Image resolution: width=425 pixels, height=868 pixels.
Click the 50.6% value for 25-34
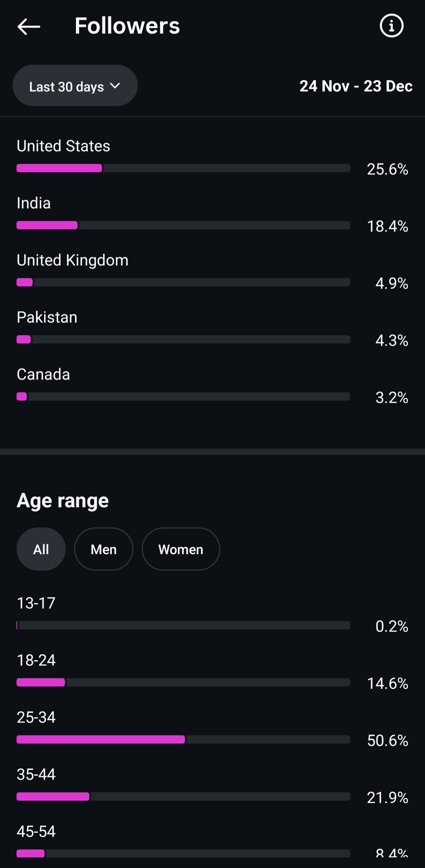click(x=388, y=740)
